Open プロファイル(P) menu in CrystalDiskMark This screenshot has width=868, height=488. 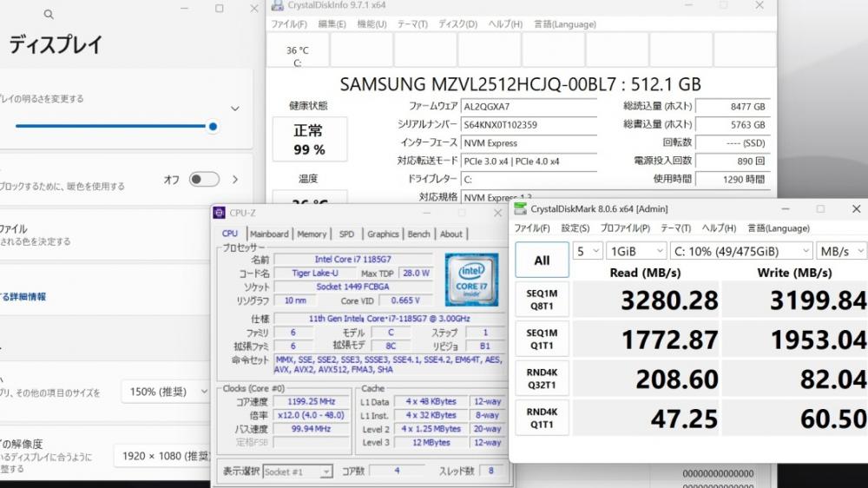[625, 228]
